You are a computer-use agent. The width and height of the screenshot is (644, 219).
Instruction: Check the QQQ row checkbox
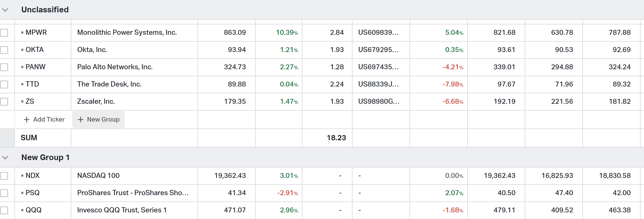(x=4, y=210)
